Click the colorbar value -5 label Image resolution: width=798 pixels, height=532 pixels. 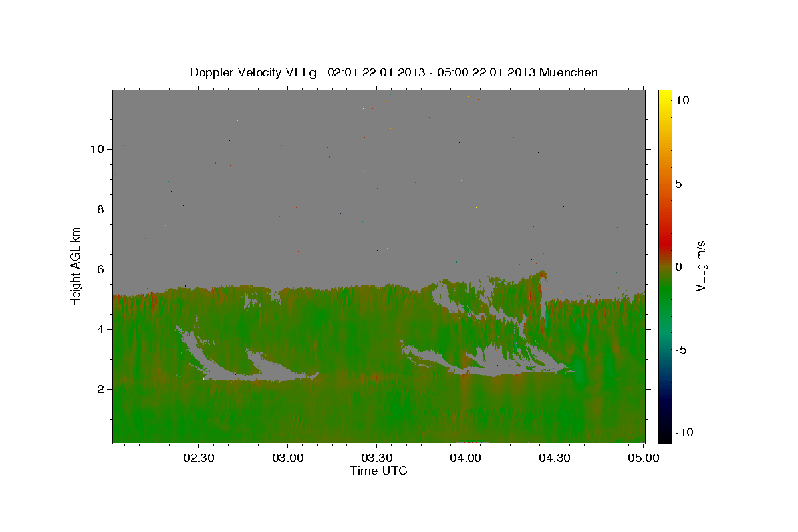point(681,350)
